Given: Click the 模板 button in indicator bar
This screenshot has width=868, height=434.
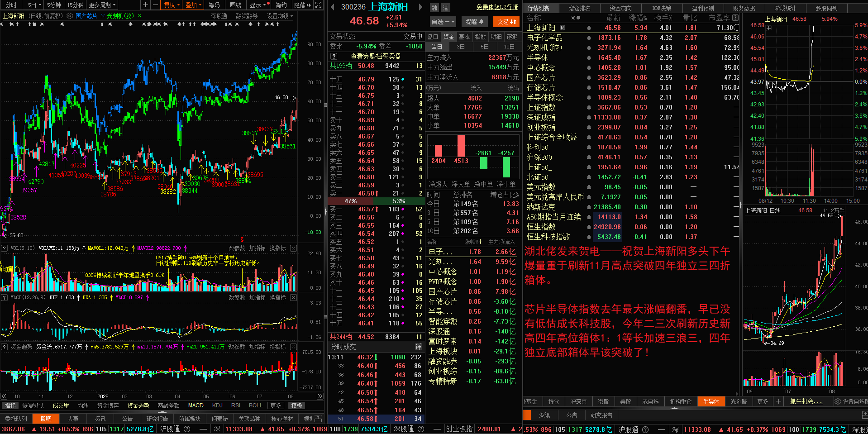Looking at the screenshot, I should [x=297, y=405].
